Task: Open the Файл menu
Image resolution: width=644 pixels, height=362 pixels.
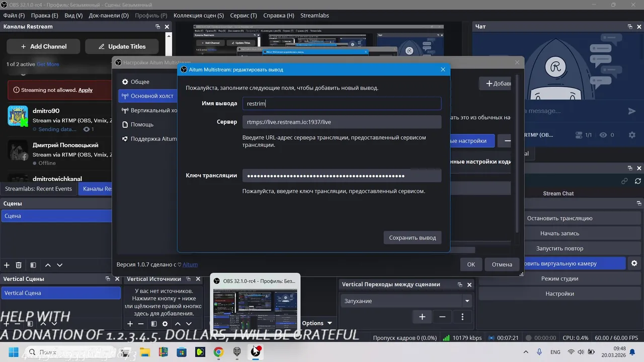Action: click(x=14, y=16)
